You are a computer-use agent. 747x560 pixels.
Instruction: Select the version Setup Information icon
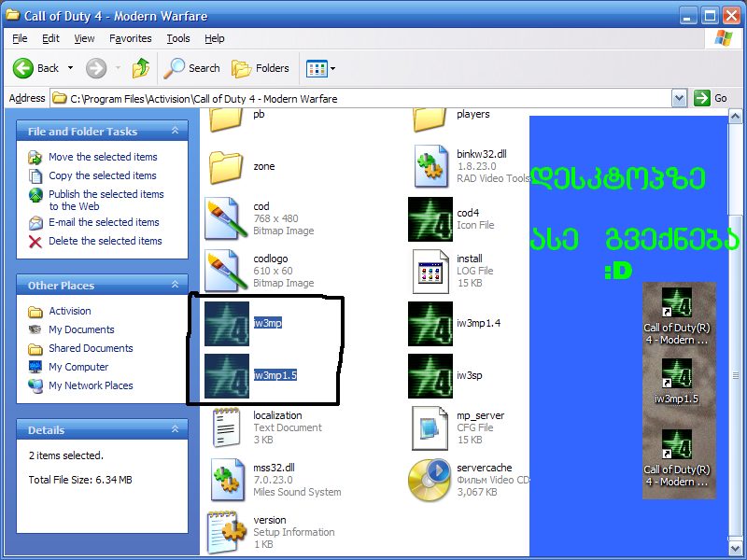coord(227,532)
